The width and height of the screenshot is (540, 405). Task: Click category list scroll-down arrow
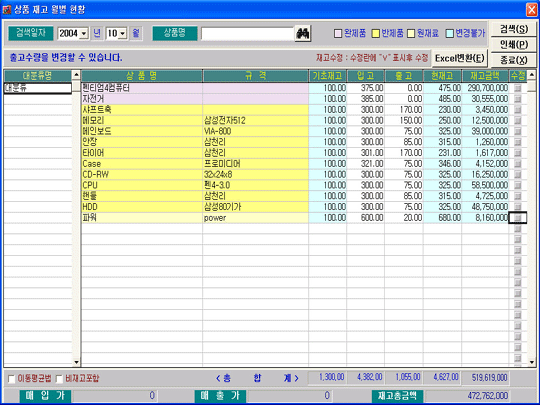(76, 362)
